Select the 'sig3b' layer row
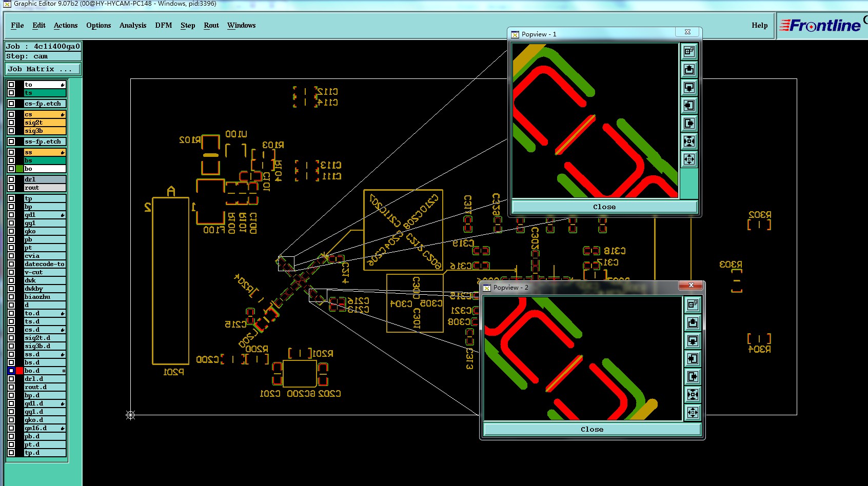 click(x=45, y=131)
